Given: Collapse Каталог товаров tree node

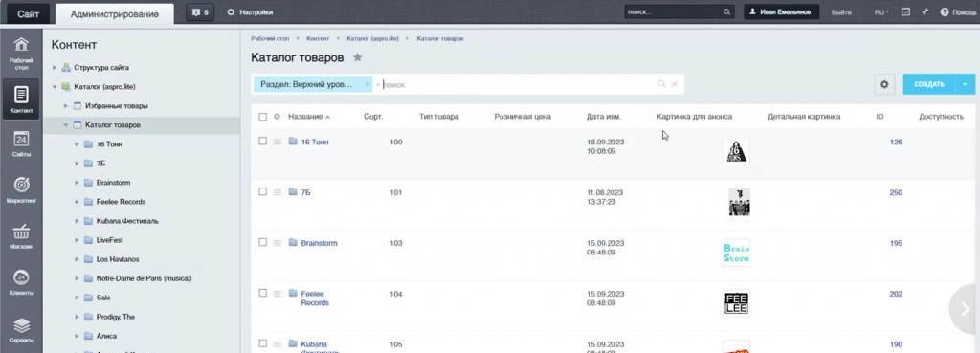Looking at the screenshot, I should pyautogui.click(x=66, y=125).
